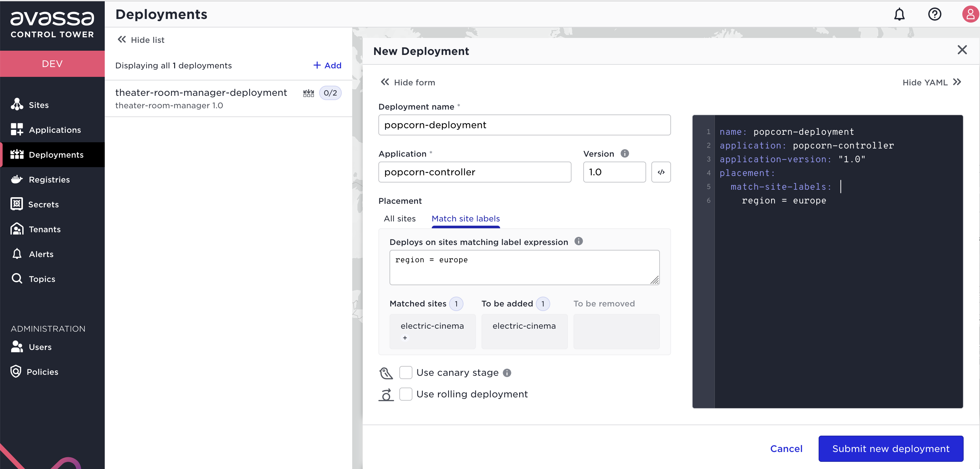Click the Version info icon
The width and height of the screenshot is (980, 469).
coord(625,153)
